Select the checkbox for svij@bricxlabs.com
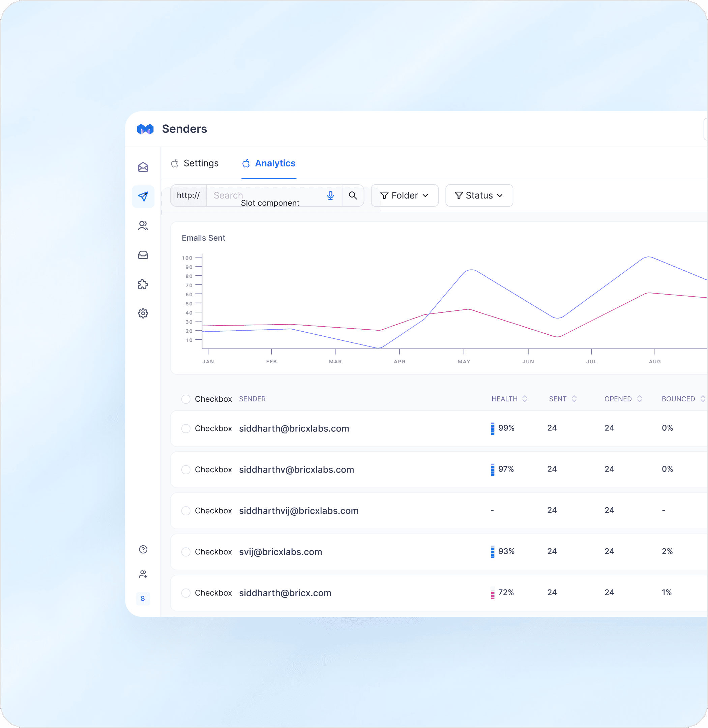This screenshot has height=728, width=708. point(186,552)
